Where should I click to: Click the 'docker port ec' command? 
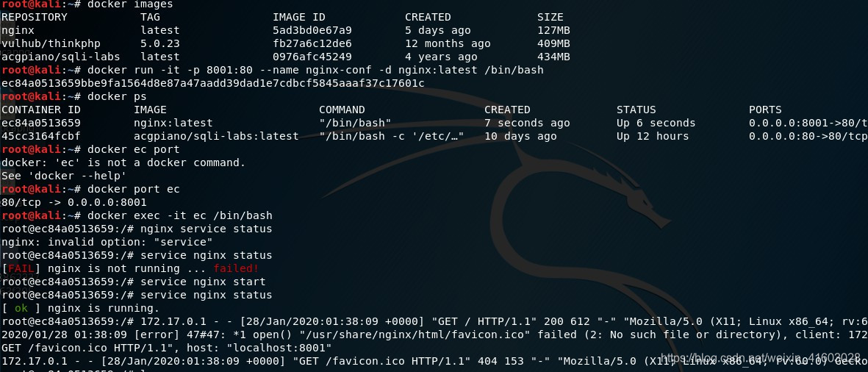[134, 190]
